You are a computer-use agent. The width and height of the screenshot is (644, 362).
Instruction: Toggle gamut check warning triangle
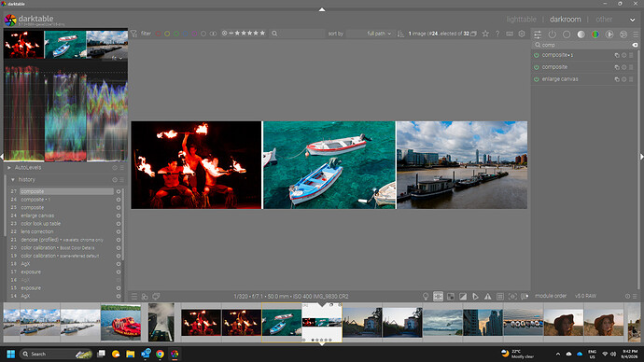point(487,296)
